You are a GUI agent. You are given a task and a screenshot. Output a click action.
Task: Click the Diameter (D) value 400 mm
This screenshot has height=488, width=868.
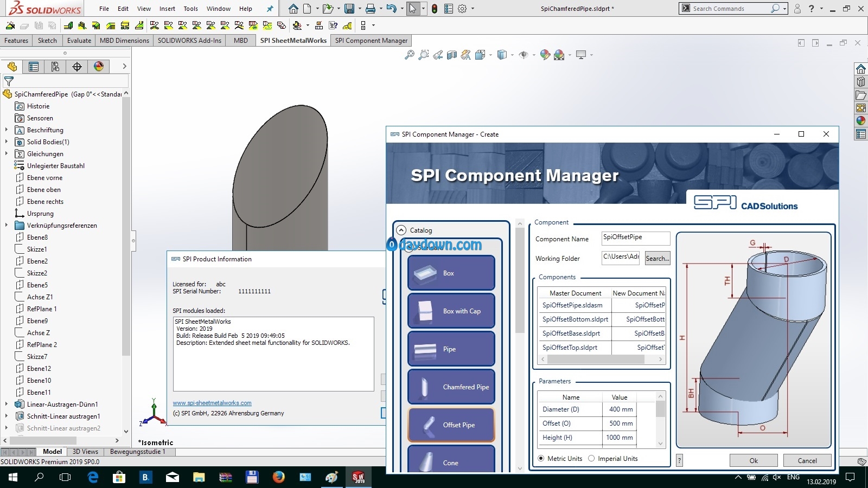(621, 409)
